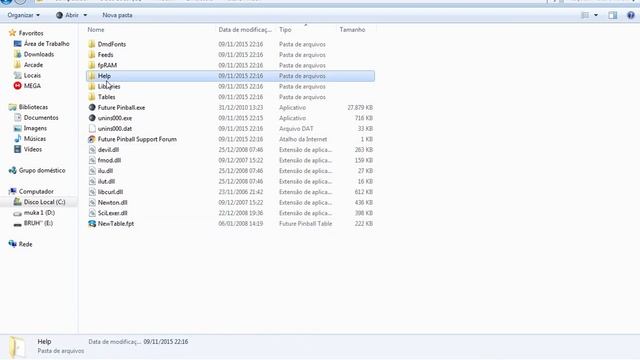The image size is (640, 360).
Task: Sort by Data de modificação column
Action: (245, 30)
